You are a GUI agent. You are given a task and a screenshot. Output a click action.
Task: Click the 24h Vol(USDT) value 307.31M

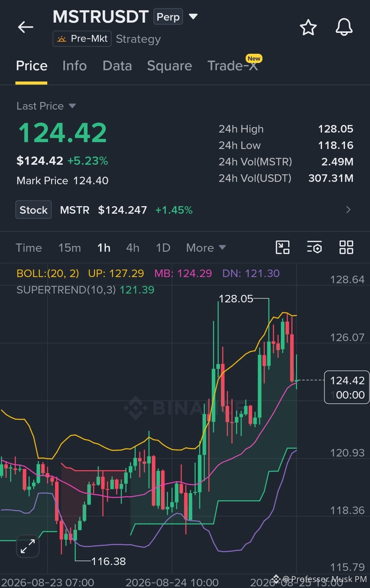[x=331, y=178]
